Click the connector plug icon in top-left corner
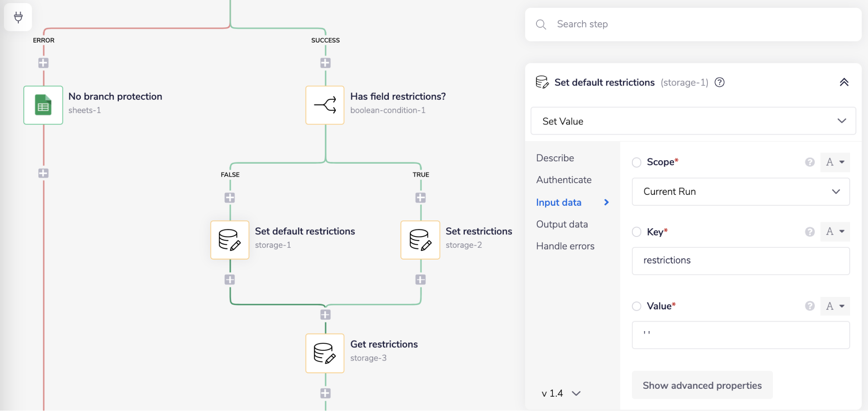 (x=18, y=17)
